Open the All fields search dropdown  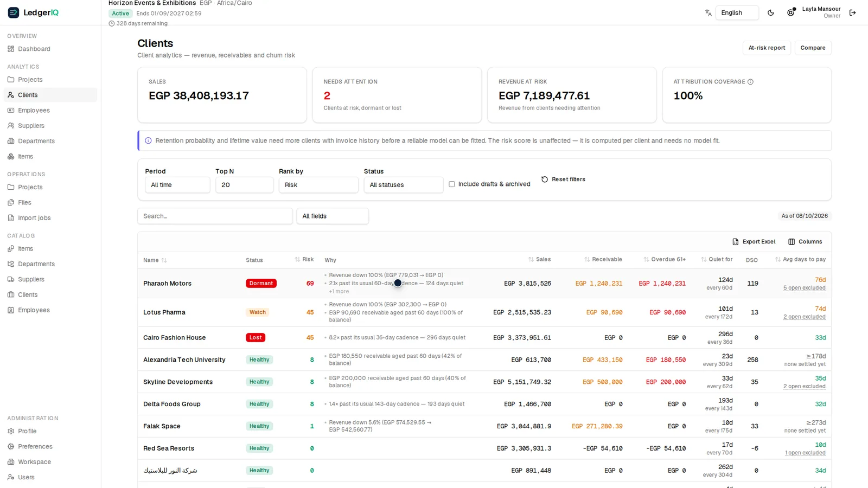333,216
